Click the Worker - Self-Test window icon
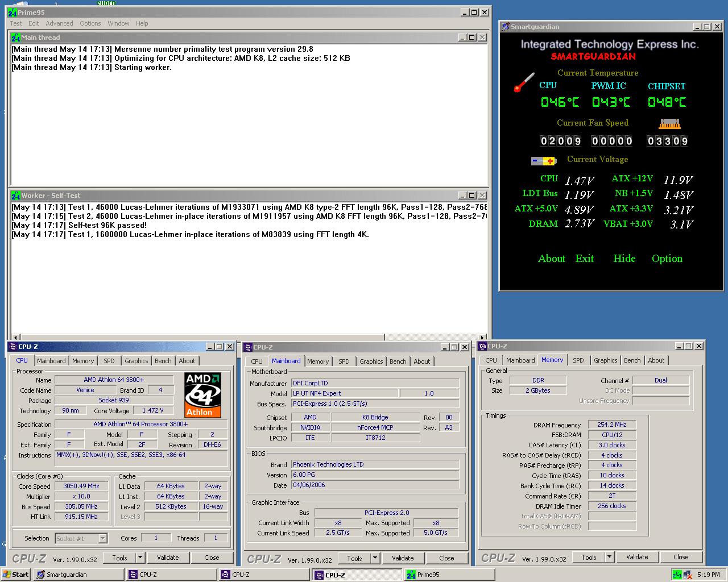 (16, 196)
